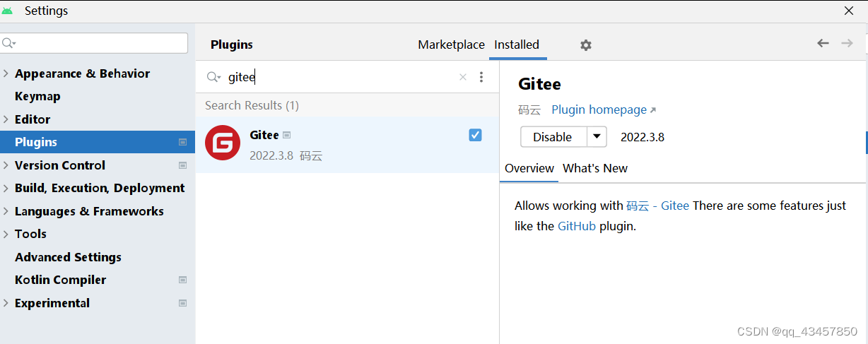The height and width of the screenshot is (344, 868).
Task: Expand the Version Control section
Action: tap(6, 165)
